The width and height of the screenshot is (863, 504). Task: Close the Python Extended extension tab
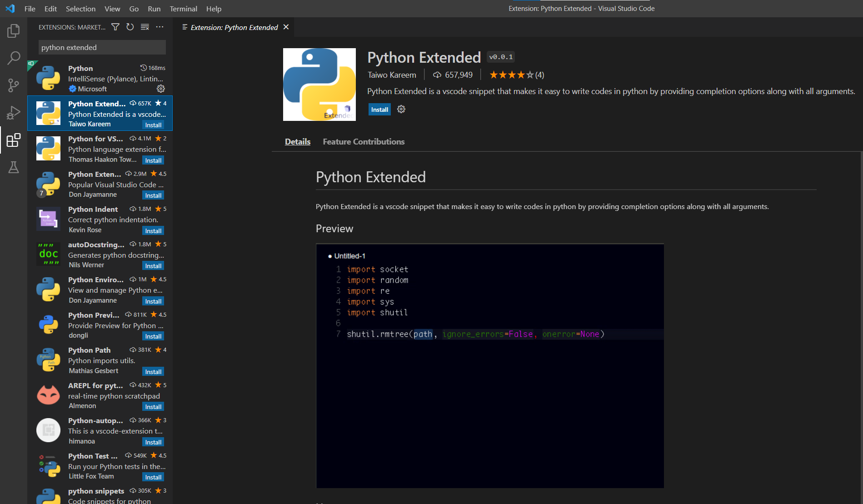[286, 27]
